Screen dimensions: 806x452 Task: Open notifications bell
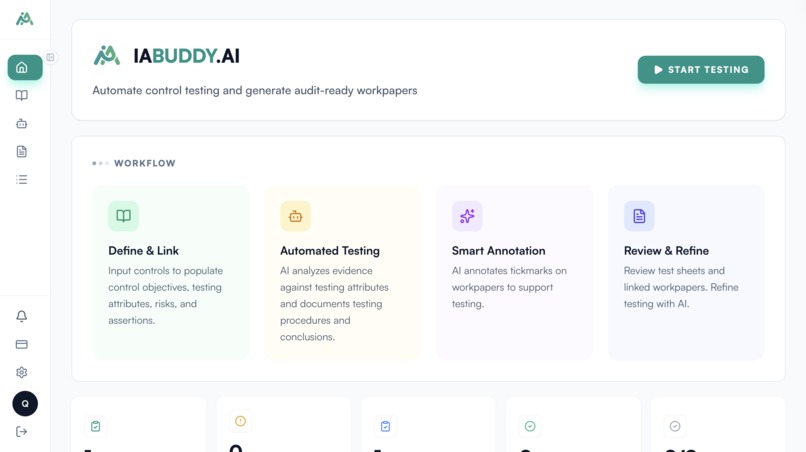point(22,316)
